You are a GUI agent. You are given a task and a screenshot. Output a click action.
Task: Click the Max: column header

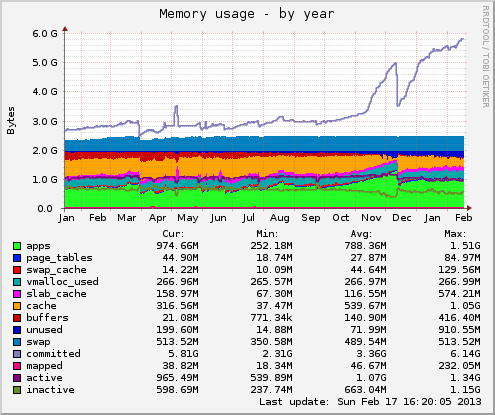coord(455,234)
